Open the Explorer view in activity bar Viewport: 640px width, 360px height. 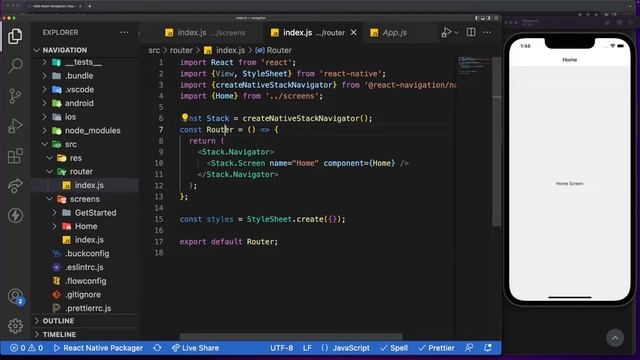(15, 36)
